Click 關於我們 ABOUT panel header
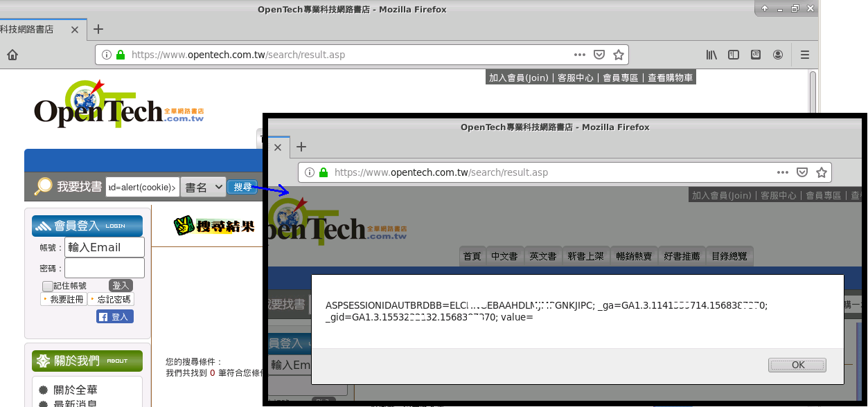The width and height of the screenshot is (868, 407). tap(87, 361)
